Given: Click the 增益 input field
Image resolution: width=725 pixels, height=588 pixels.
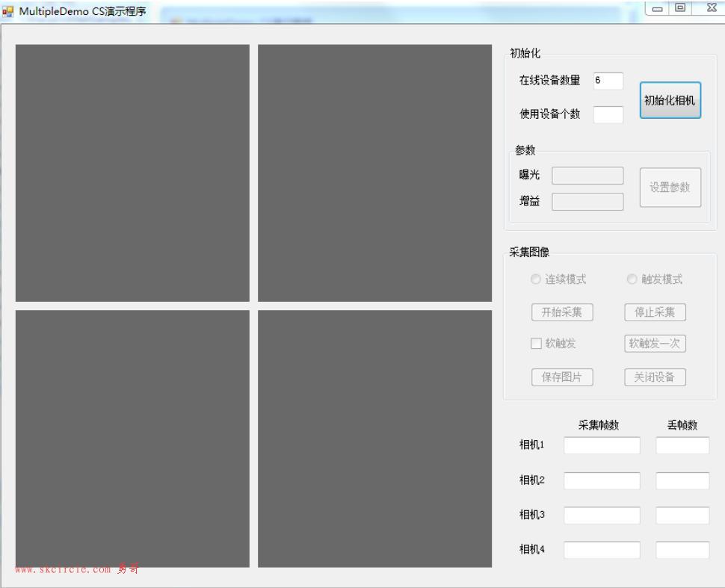Looking at the screenshot, I should [587, 202].
